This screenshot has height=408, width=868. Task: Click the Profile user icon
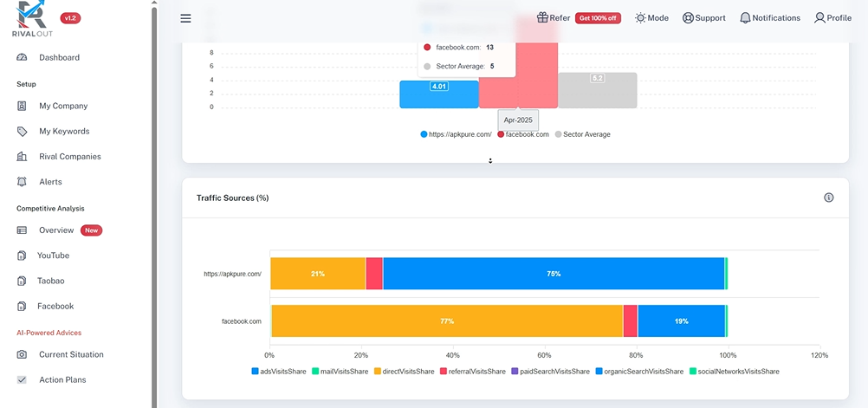point(819,17)
